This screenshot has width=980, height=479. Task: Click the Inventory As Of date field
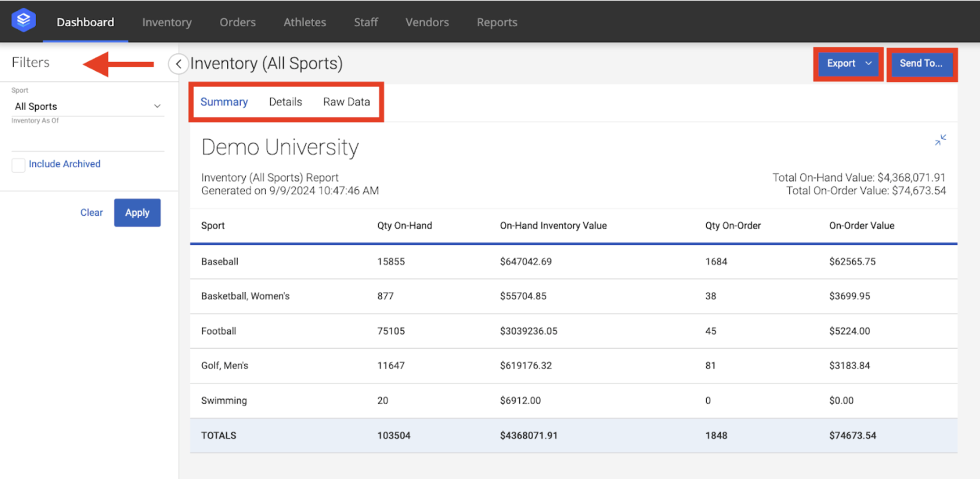[x=87, y=139]
